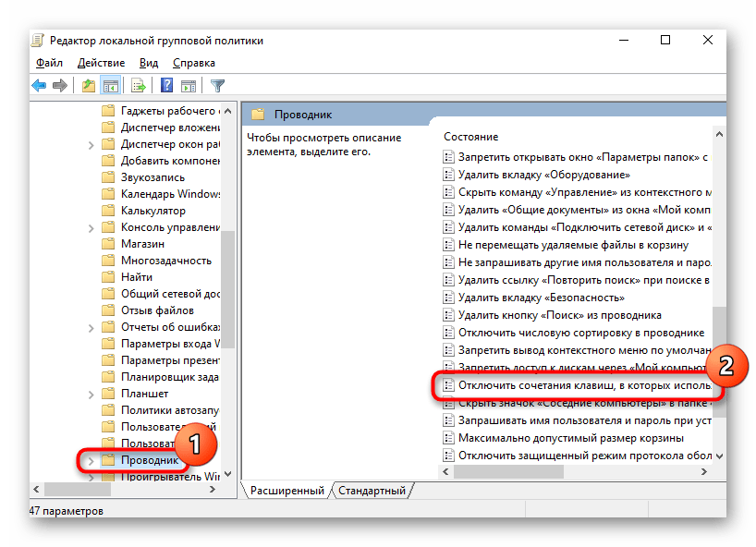Open the Вид menu
The width and height of the screenshot is (756, 547).
149,63
